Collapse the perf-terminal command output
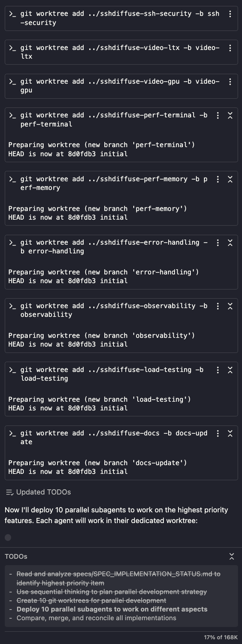The height and width of the screenshot is (644, 242). click(230, 115)
